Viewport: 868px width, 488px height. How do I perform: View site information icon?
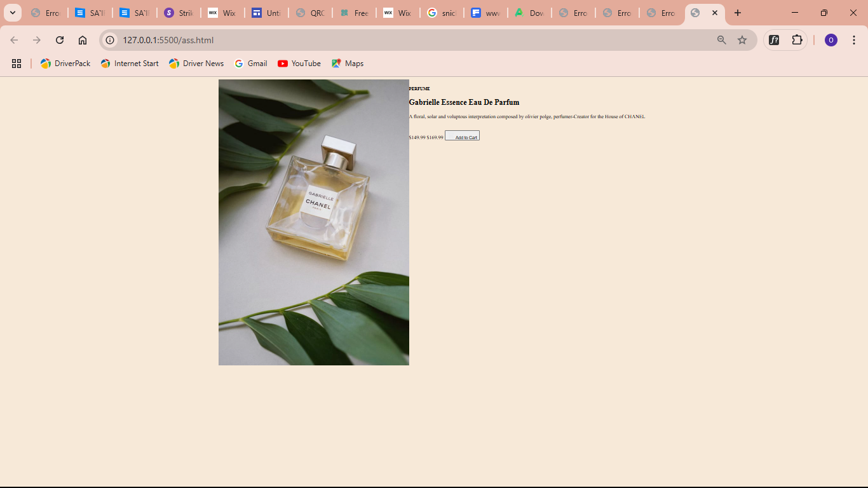[x=110, y=40]
